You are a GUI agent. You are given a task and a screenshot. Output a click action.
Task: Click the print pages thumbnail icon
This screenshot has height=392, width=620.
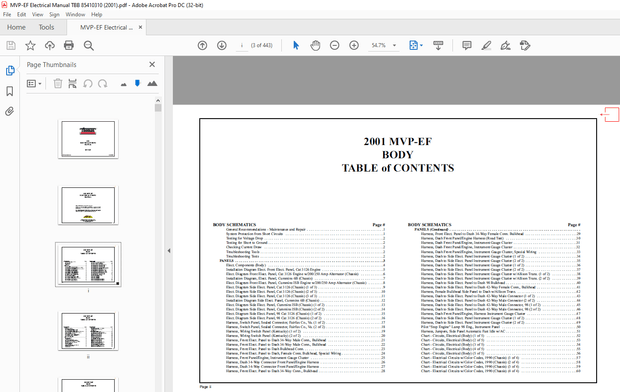[x=72, y=83]
